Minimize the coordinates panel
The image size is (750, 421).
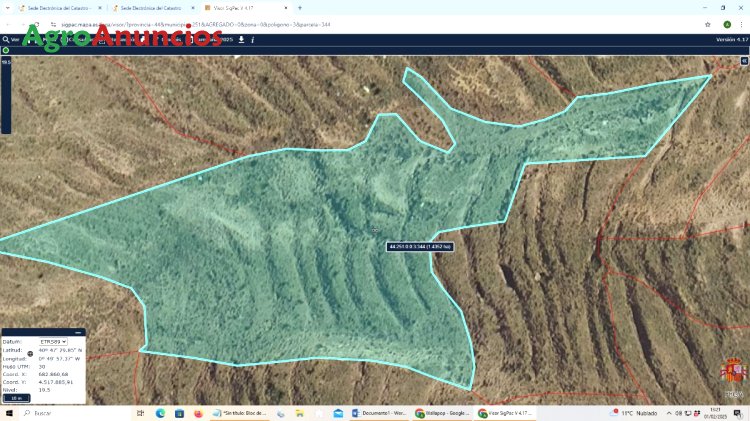pyautogui.click(x=78, y=332)
